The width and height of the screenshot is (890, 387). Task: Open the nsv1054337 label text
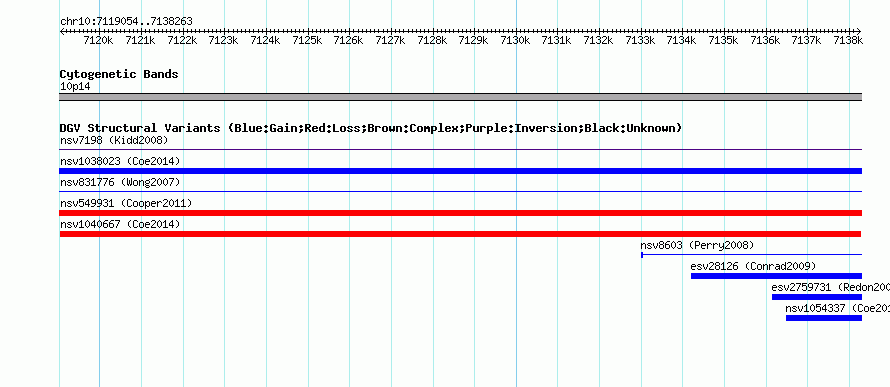click(838, 308)
